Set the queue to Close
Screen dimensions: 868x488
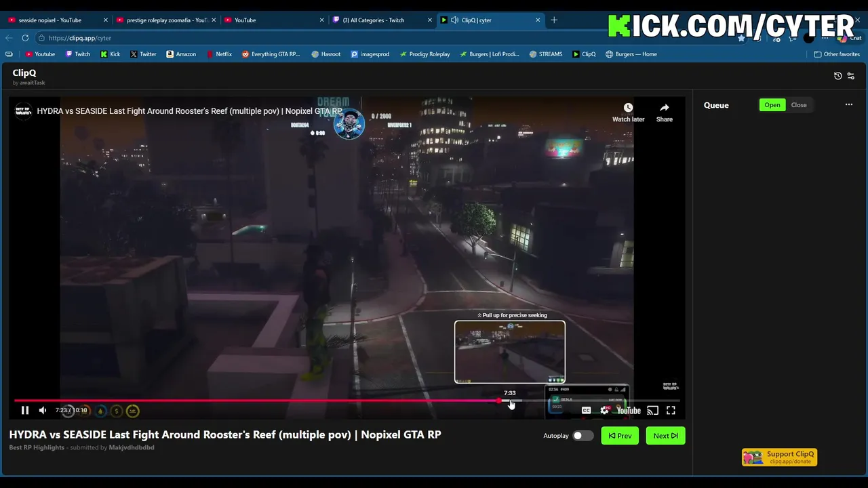799,104
